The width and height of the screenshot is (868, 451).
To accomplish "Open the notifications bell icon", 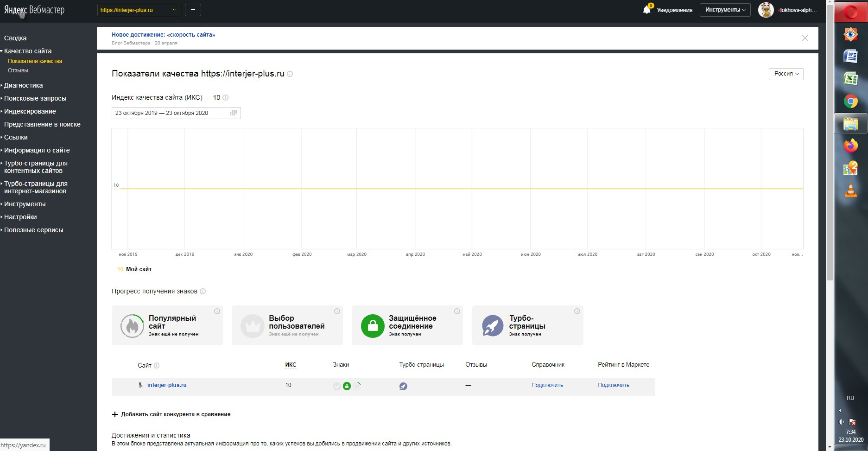I will point(646,10).
